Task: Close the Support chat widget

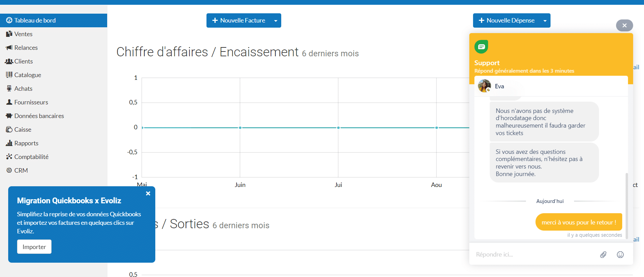Action: click(625, 25)
